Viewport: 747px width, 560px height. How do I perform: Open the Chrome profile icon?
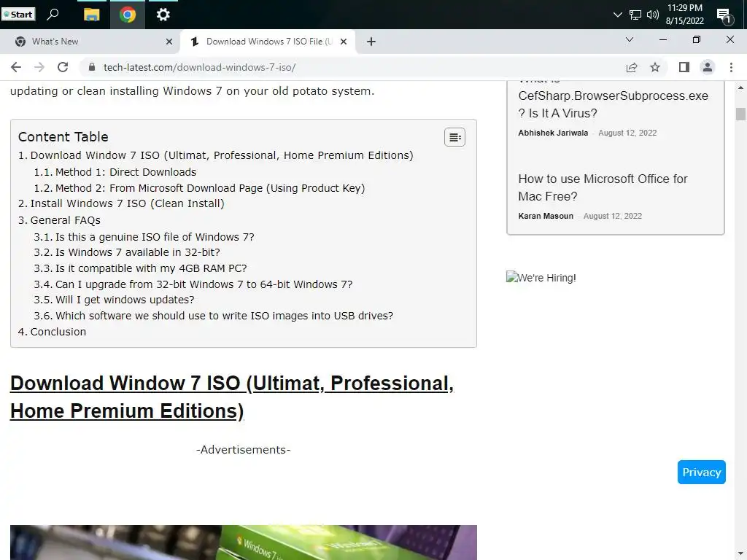(x=708, y=67)
